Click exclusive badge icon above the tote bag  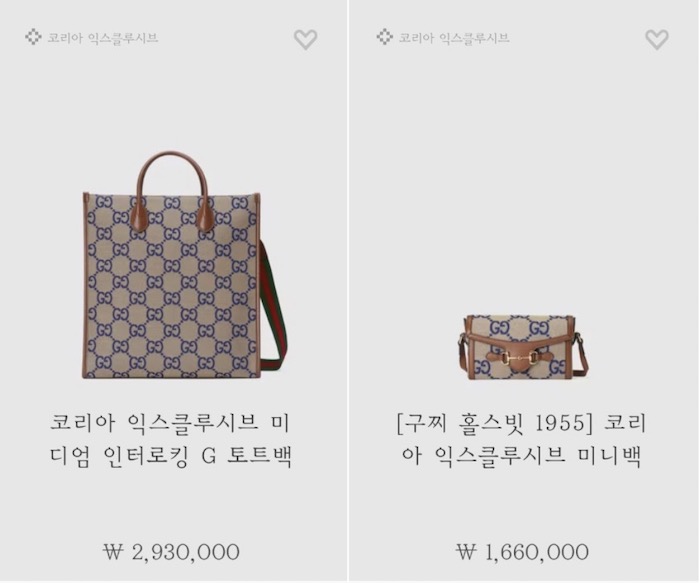[33, 37]
